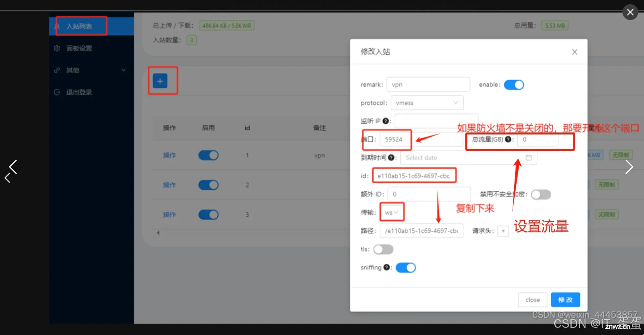The width and height of the screenshot is (644, 335).
Task: Click the sniffing help icon
Action: click(x=387, y=267)
